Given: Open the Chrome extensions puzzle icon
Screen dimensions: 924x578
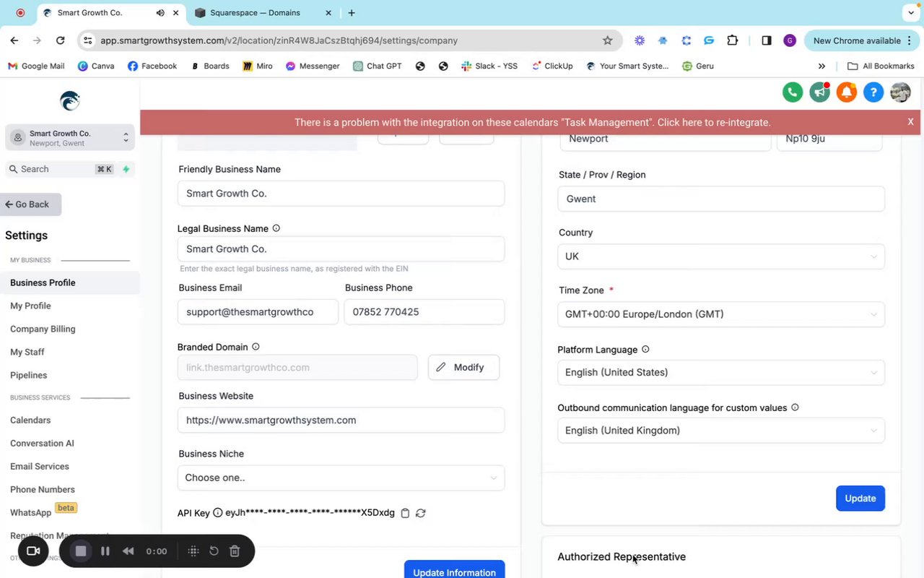Looking at the screenshot, I should click(x=732, y=40).
